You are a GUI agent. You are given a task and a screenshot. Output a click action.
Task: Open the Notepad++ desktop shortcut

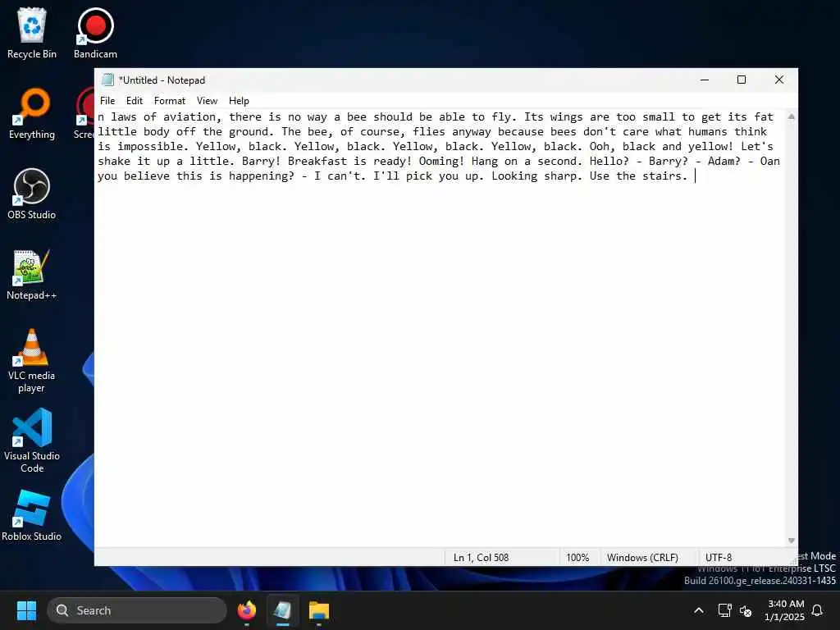pos(32,274)
